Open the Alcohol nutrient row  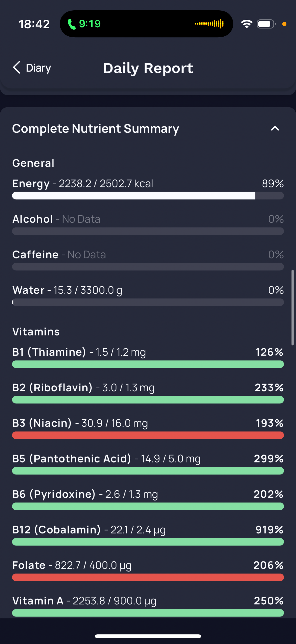[148, 224]
